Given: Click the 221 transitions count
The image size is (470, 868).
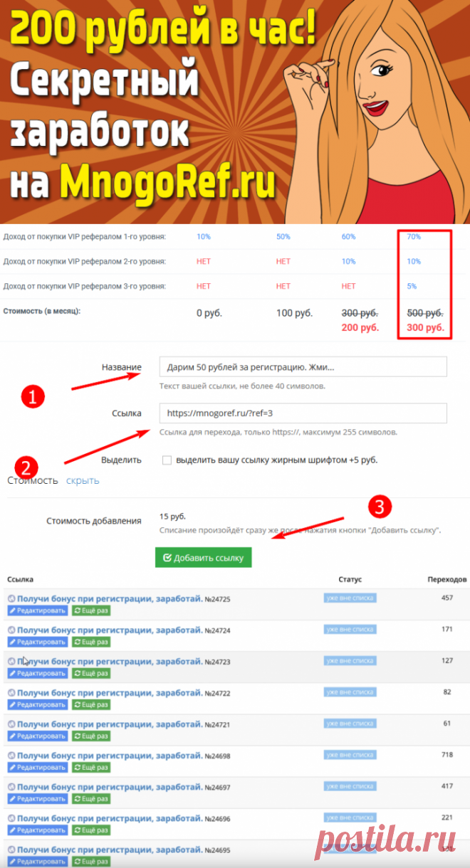Looking at the screenshot, I should [x=447, y=817].
